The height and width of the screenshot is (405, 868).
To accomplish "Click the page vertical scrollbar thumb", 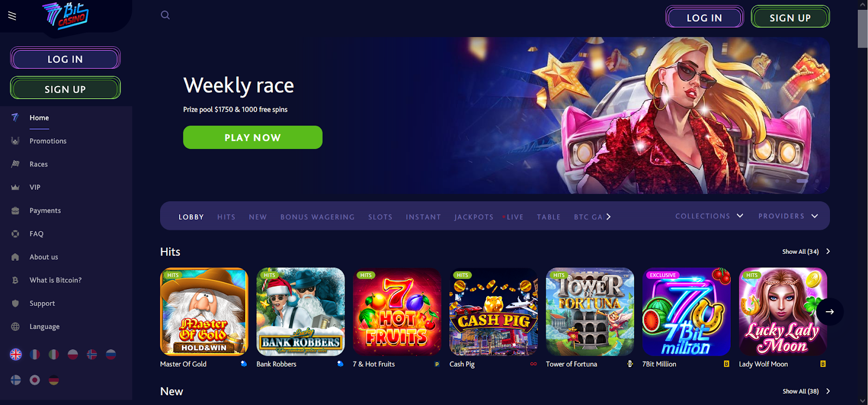I will pyautogui.click(x=863, y=29).
